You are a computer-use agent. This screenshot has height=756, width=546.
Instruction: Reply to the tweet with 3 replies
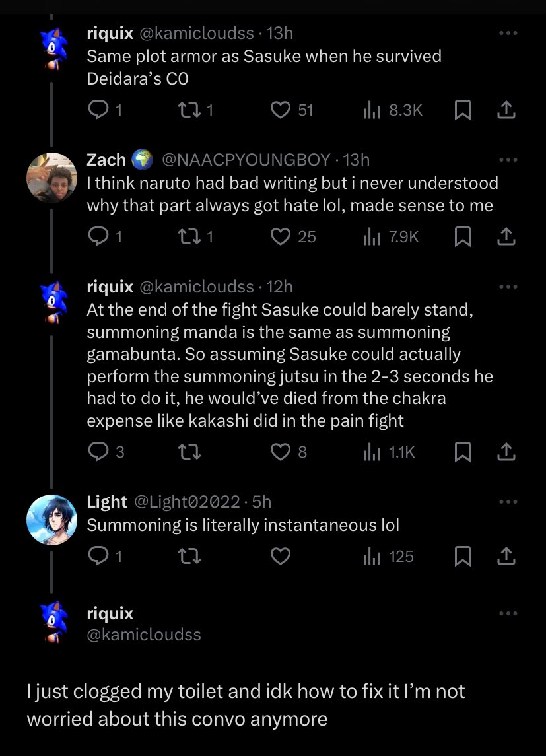coord(98,452)
